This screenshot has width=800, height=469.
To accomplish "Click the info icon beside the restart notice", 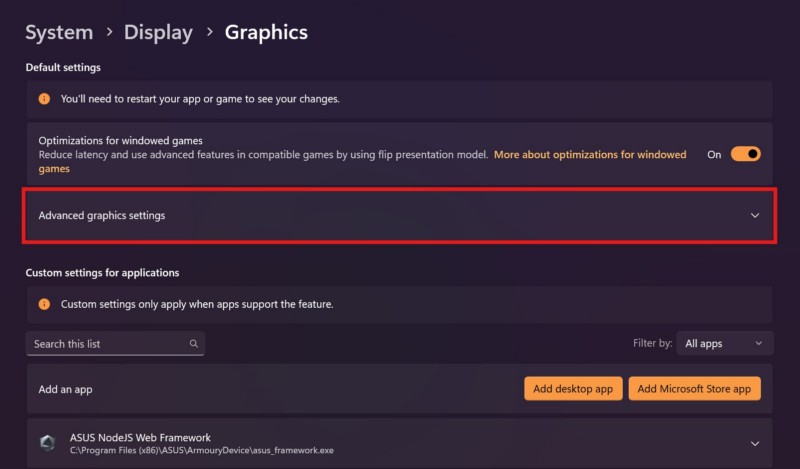I will pyautogui.click(x=44, y=99).
